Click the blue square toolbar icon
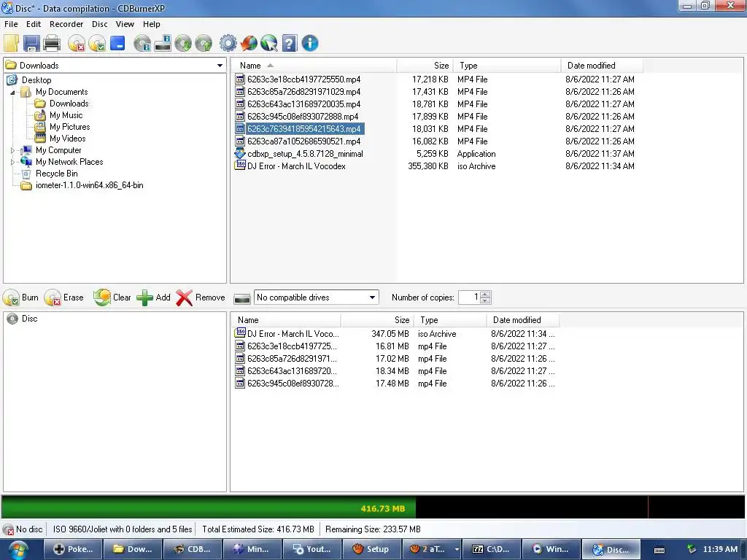The width and height of the screenshot is (747, 560). (x=117, y=43)
